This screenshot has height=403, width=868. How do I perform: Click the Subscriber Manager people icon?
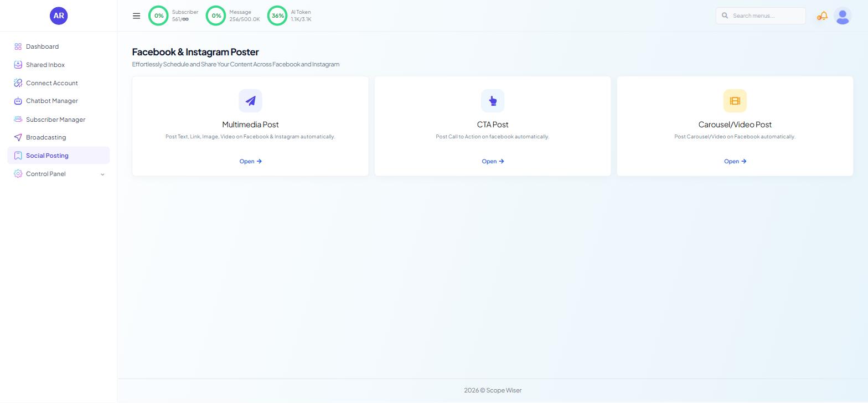18,120
